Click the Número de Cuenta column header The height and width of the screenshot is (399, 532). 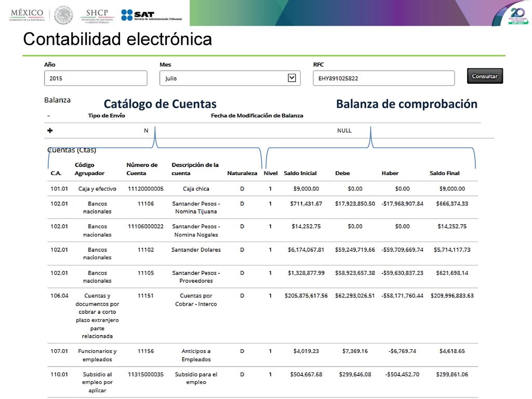click(142, 169)
